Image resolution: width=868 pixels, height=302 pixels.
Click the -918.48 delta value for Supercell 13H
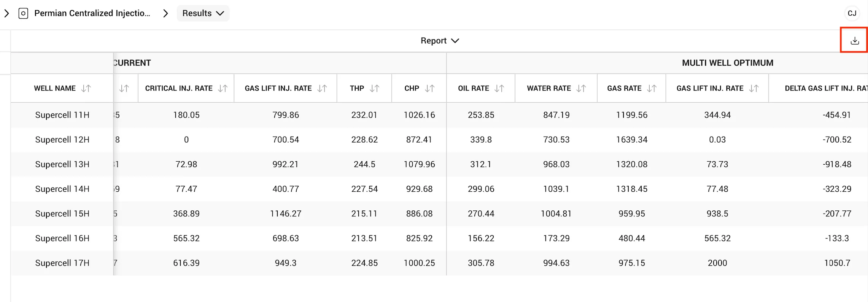837,164
